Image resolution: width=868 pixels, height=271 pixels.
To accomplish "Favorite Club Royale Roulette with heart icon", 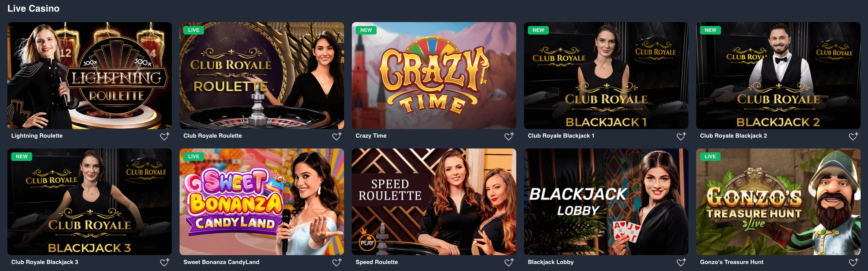I will (337, 136).
